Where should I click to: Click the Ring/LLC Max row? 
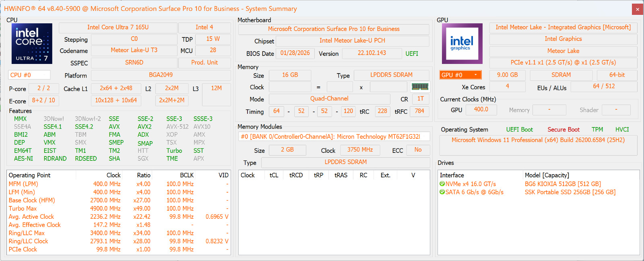[119, 233]
